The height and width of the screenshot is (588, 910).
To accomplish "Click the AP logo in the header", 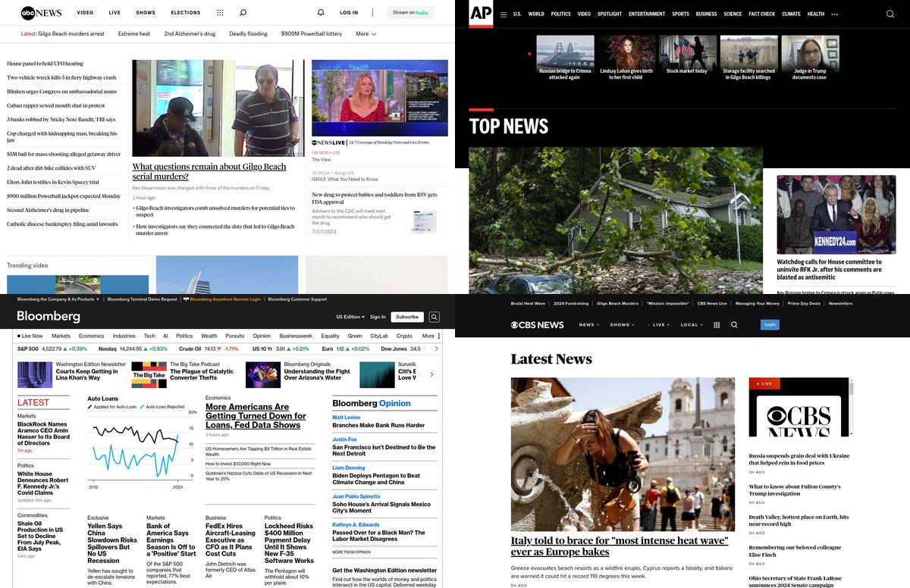I will (481, 14).
